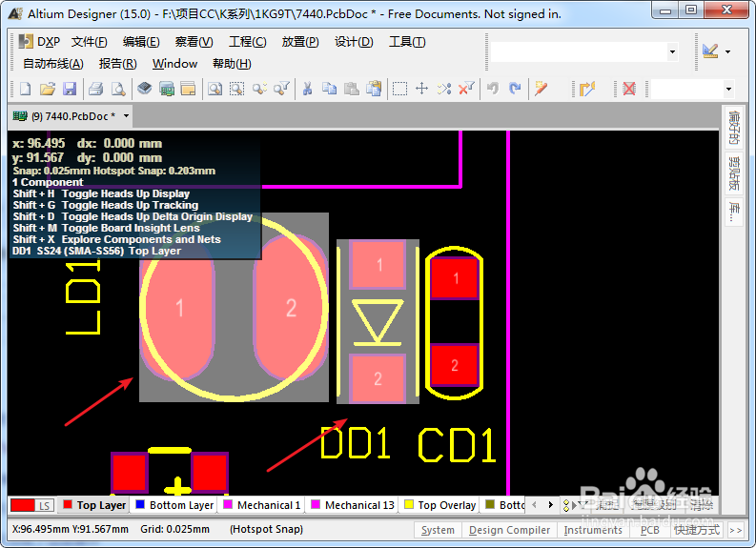The width and height of the screenshot is (756, 548).
Task: Open the 设计(D) menu
Action: click(x=354, y=42)
